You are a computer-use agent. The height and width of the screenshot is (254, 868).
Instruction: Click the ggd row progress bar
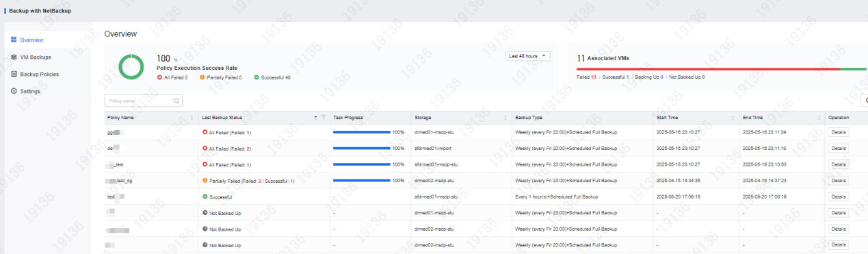362,132
